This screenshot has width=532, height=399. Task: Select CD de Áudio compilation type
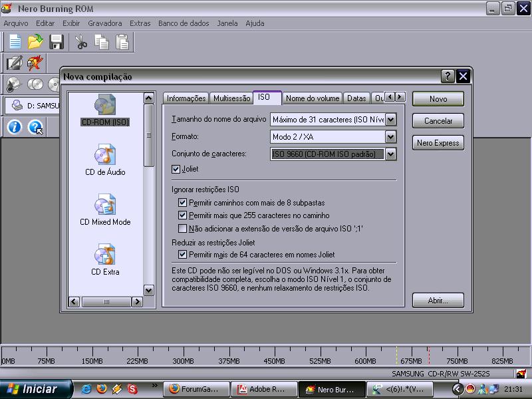click(x=105, y=160)
